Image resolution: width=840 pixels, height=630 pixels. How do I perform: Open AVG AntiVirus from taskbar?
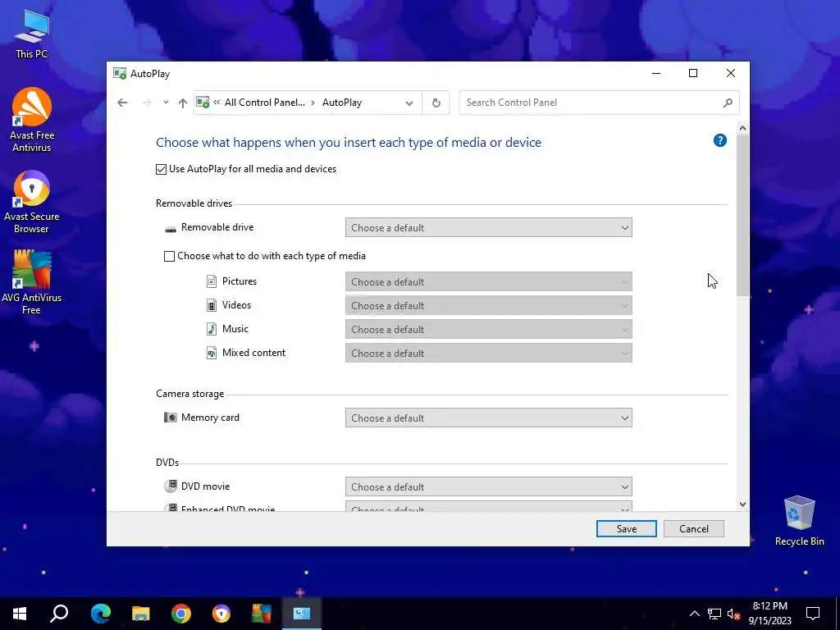click(262, 614)
